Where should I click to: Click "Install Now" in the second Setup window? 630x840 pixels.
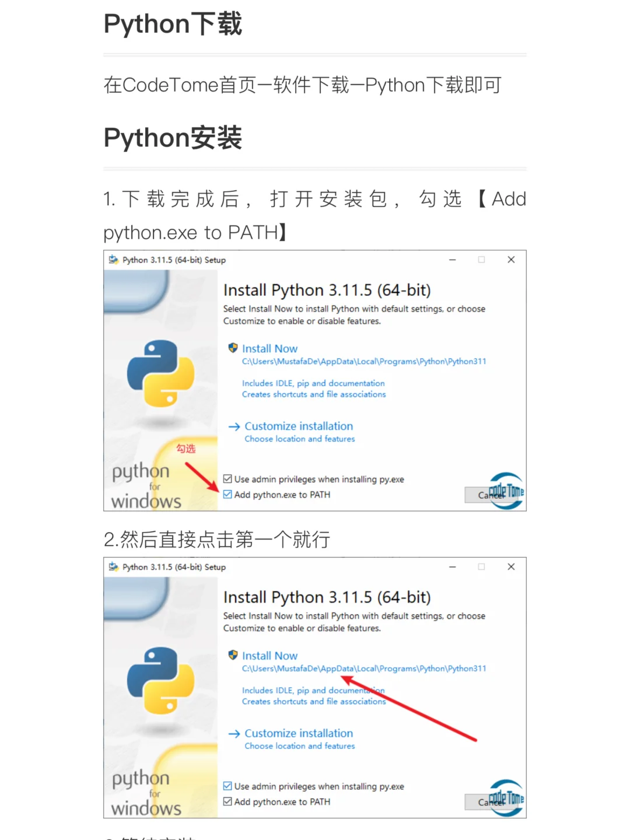pyautogui.click(x=269, y=656)
